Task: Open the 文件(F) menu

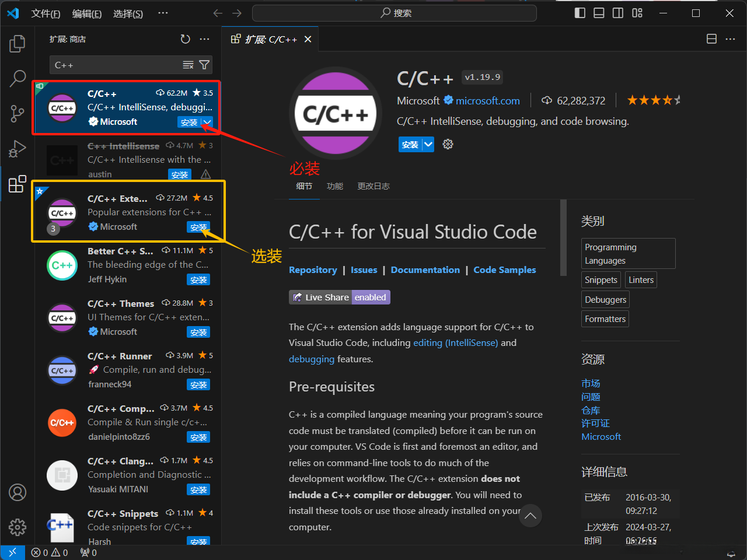Action: (46, 13)
